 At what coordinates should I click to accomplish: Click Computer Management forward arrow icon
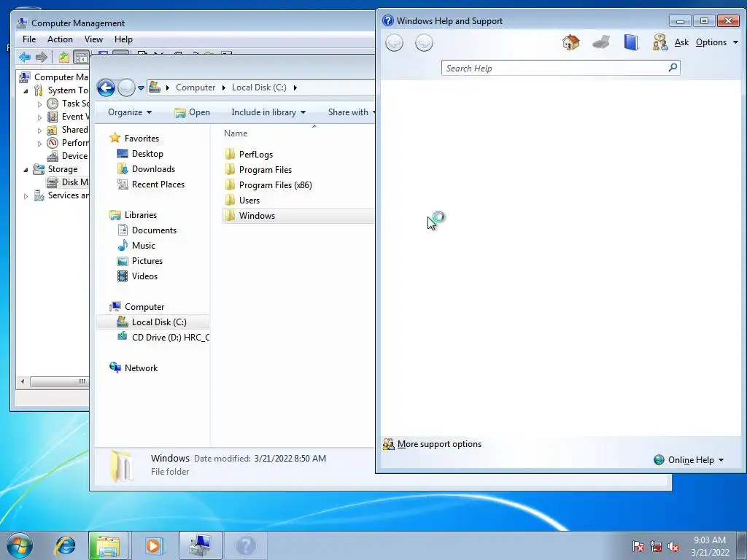(x=42, y=58)
